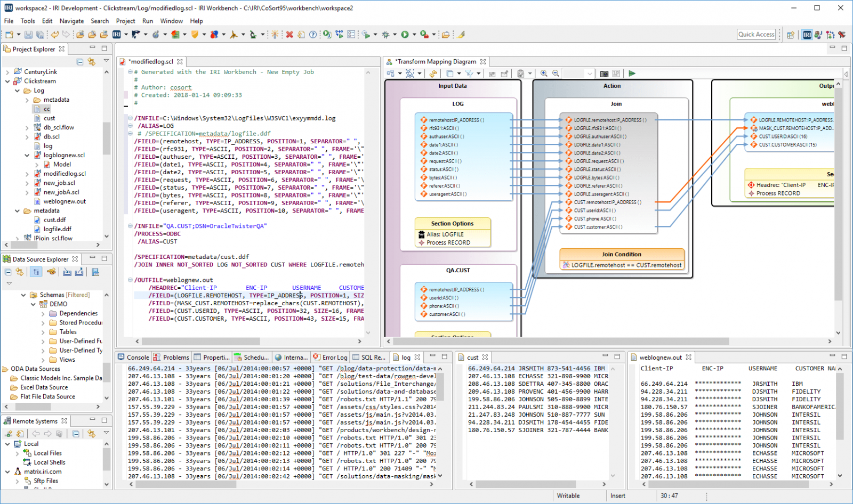Switch to the Error Log tab

pyautogui.click(x=330, y=357)
